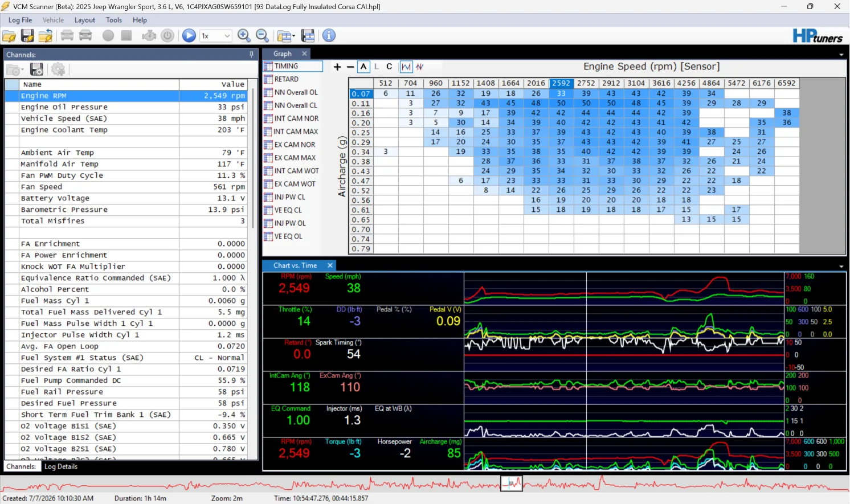This screenshot has width=850, height=504.
Task: Expand the Chart vs. Time panel options arrow
Action: coord(841,266)
